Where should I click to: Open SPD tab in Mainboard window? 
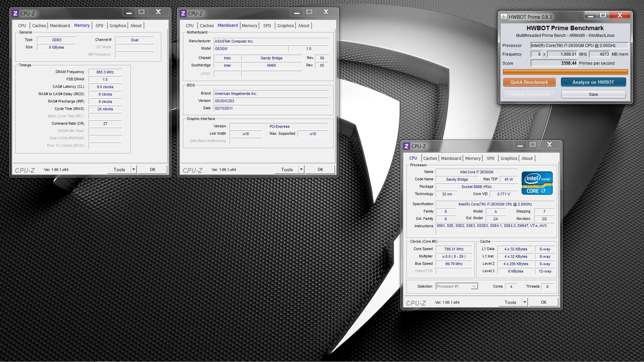pyautogui.click(x=267, y=25)
